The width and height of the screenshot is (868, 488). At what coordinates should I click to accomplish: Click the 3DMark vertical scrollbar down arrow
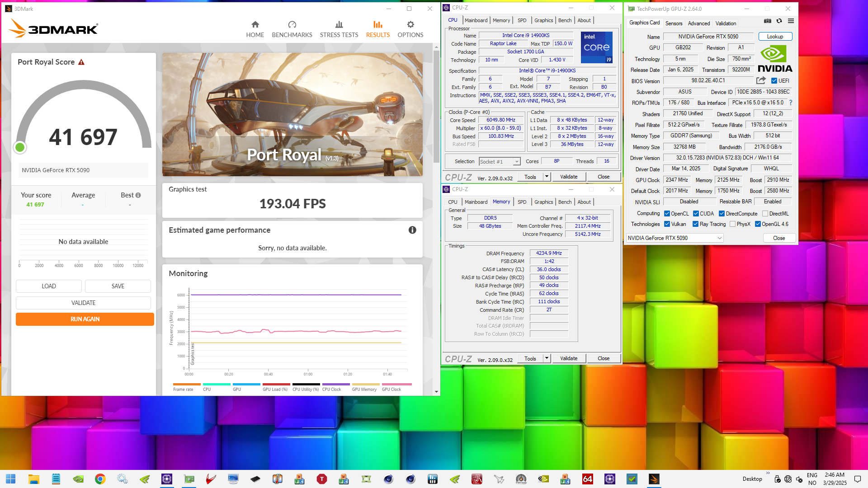(x=436, y=392)
